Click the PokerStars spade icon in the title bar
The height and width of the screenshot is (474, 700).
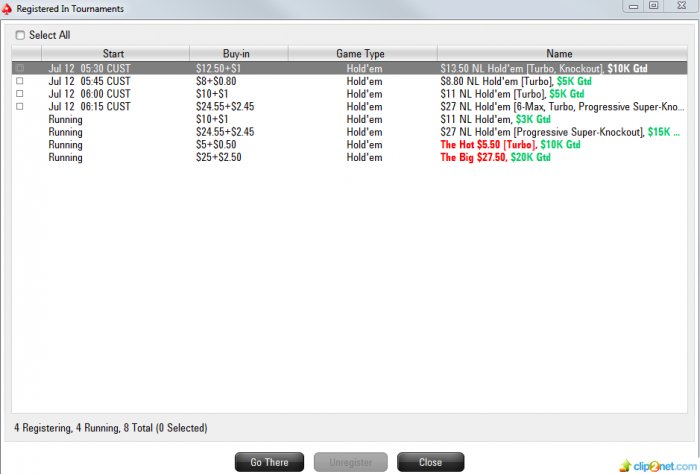tap(7, 8)
